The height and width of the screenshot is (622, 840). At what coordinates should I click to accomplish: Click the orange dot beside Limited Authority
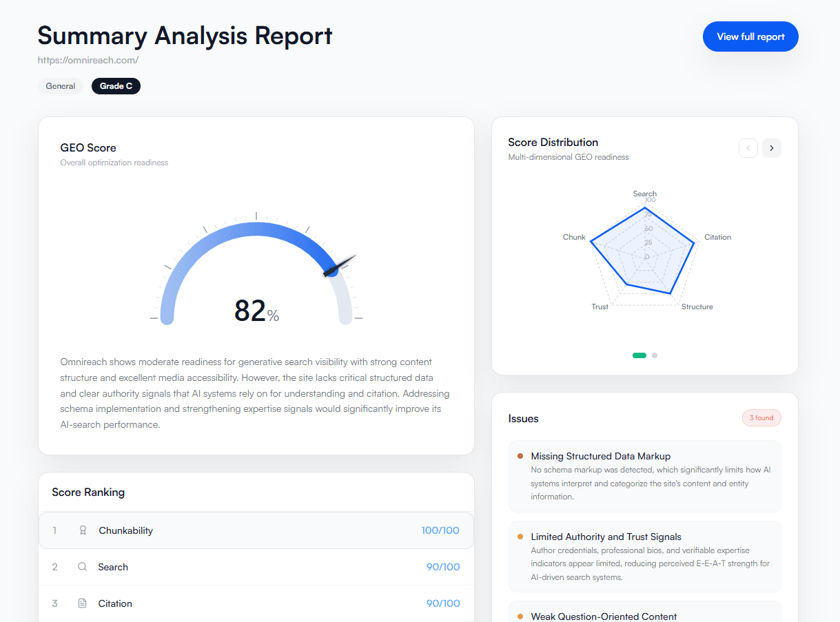(520, 537)
